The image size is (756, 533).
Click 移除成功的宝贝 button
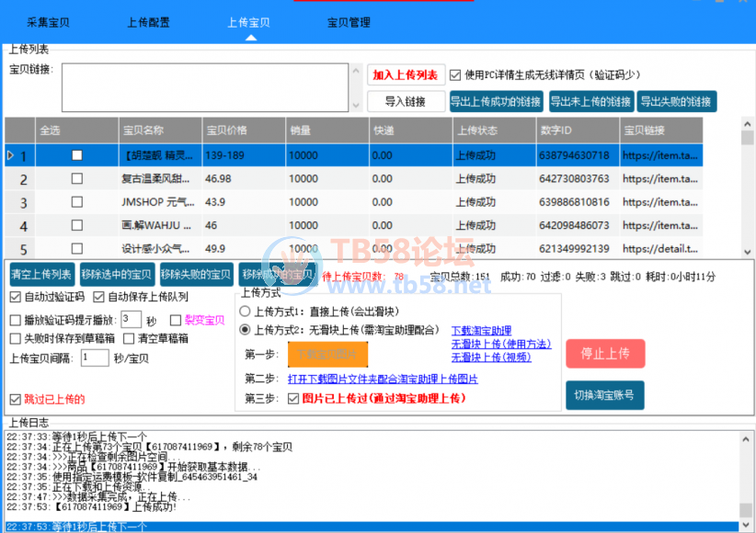(x=277, y=275)
